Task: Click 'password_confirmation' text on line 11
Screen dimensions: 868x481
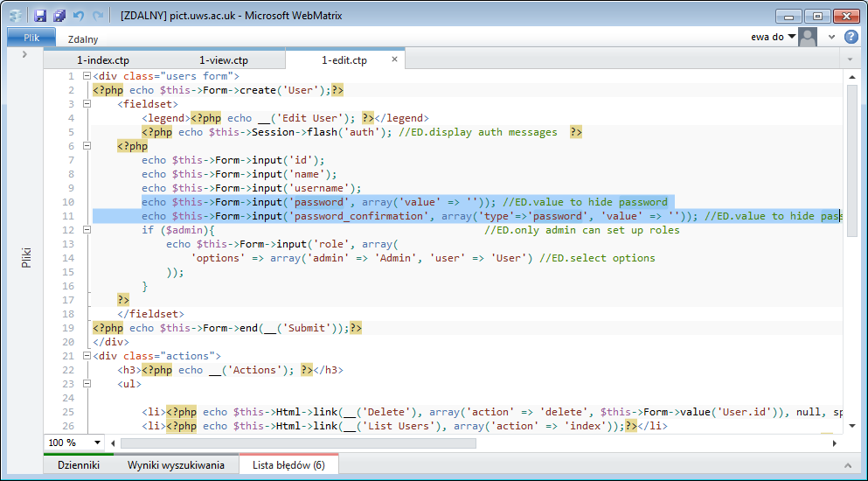Action: pos(359,216)
